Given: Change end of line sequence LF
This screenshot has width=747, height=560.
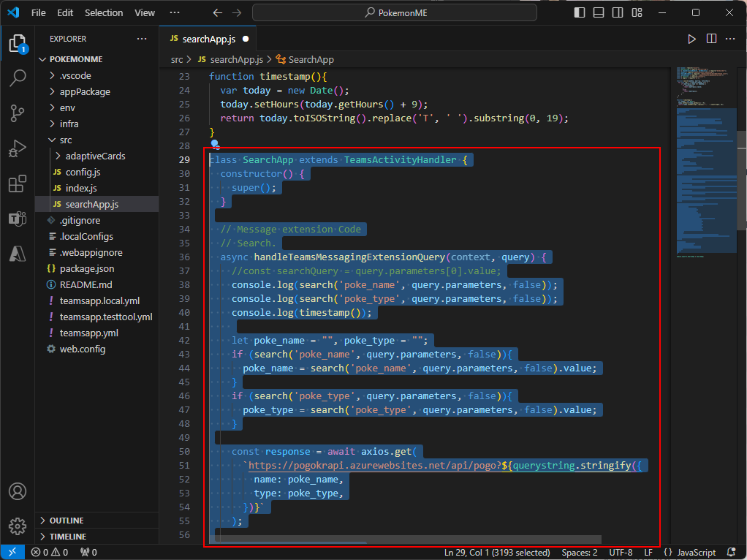Looking at the screenshot, I should tap(648, 553).
